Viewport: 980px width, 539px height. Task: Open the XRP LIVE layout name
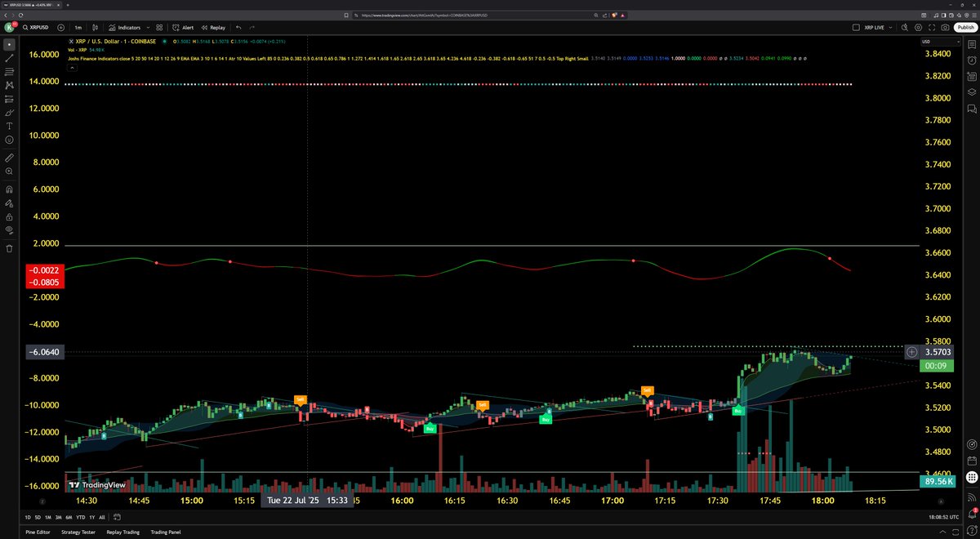(x=874, y=27)
